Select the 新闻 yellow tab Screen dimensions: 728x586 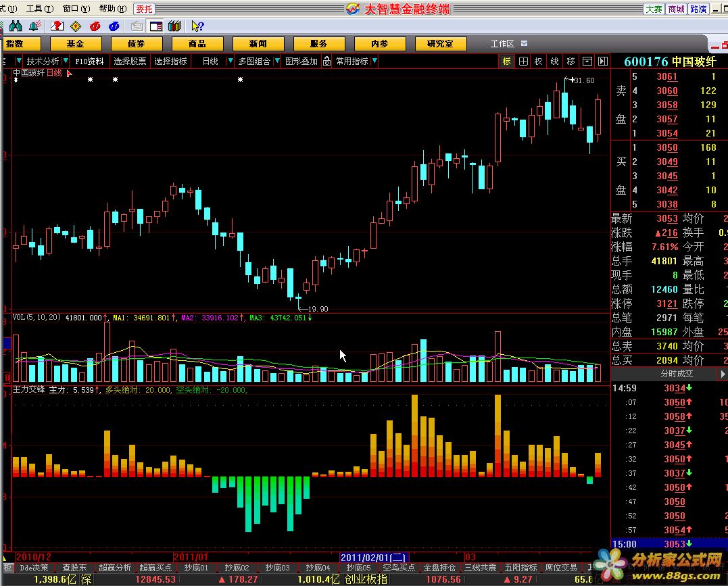click(x=258, y=44)
